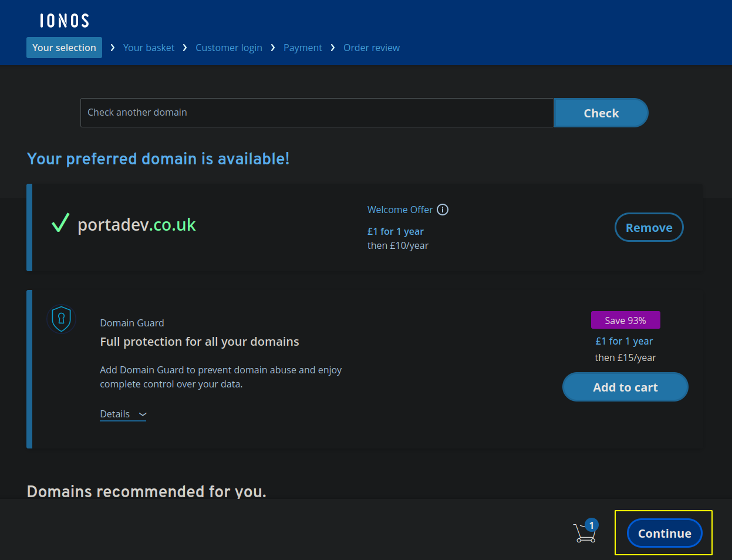The height and width of the screenshot is (560, 732).
Task: Expand Domain Guard Details
Action: click(x=123, y=414)
